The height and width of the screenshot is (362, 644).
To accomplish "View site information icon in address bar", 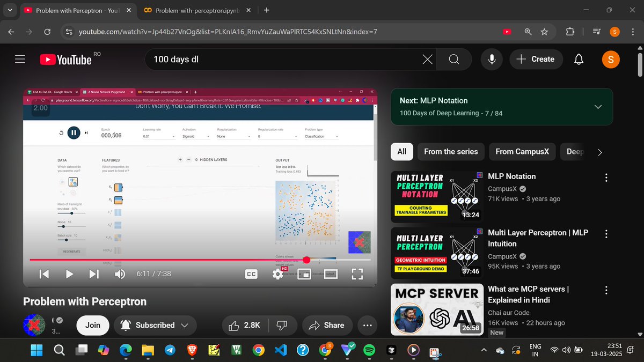I will (x=68, y=32).
